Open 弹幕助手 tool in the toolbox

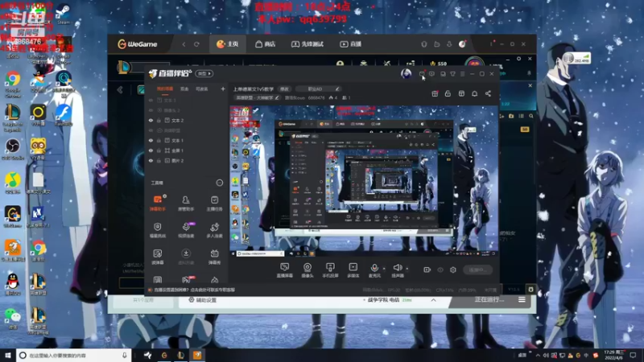click(157, 204)
